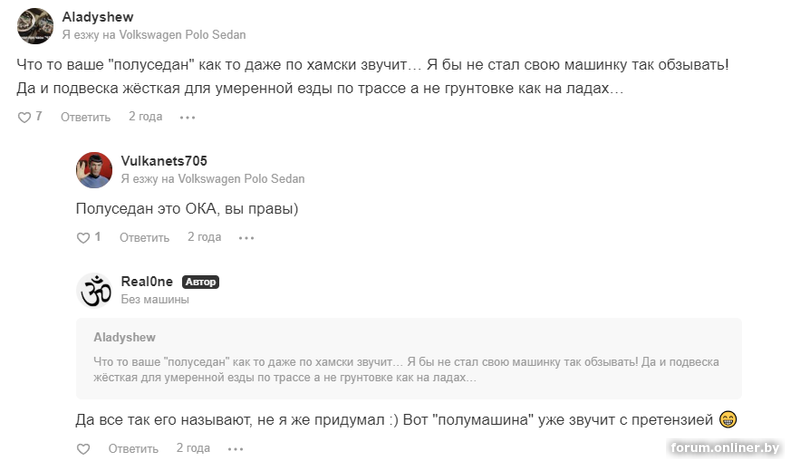Image resolution: width=800 pixels, height=469 pixels.
Task: Open Real0ne's Om symbol avatar
Action: tap(94, 290)
